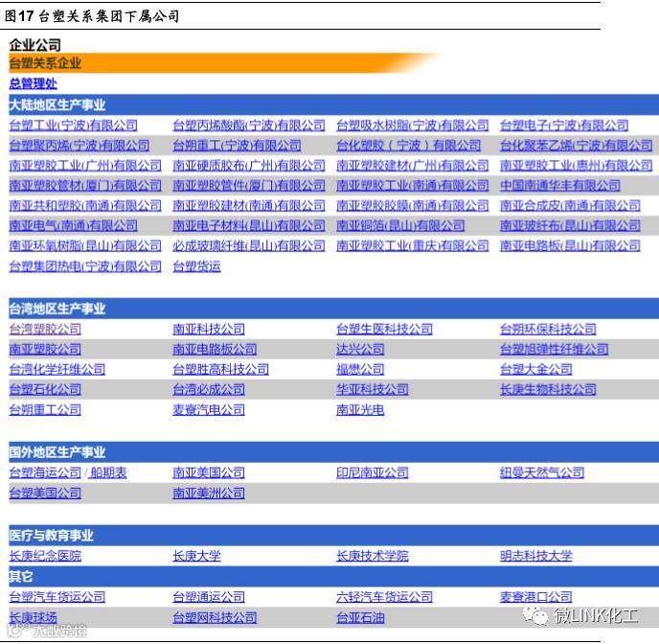Viewport: 659px width, 644px height.
Task: Open 南亚塑胶建材(广州)有限公司 link
Action: click(412, 165)
